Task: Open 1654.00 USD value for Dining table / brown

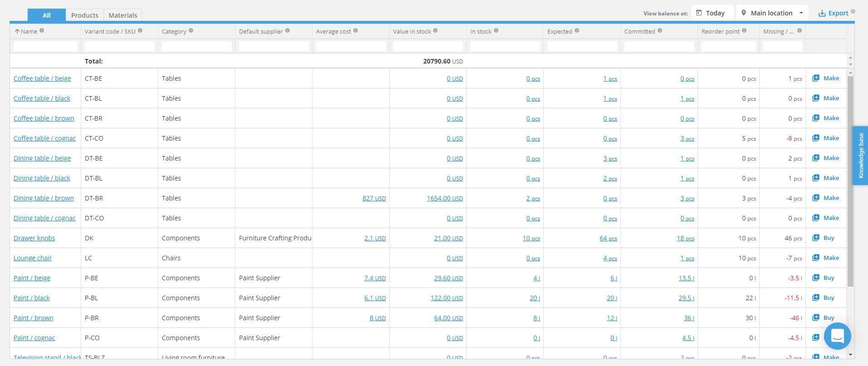Action: click(445, 198)
